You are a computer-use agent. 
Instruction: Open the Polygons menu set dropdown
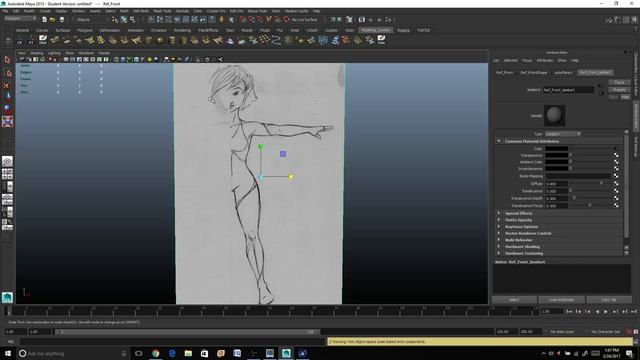coord(20,19)
